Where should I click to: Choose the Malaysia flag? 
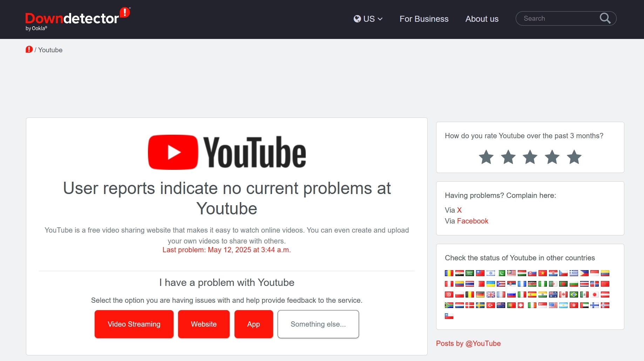point(511,273)
